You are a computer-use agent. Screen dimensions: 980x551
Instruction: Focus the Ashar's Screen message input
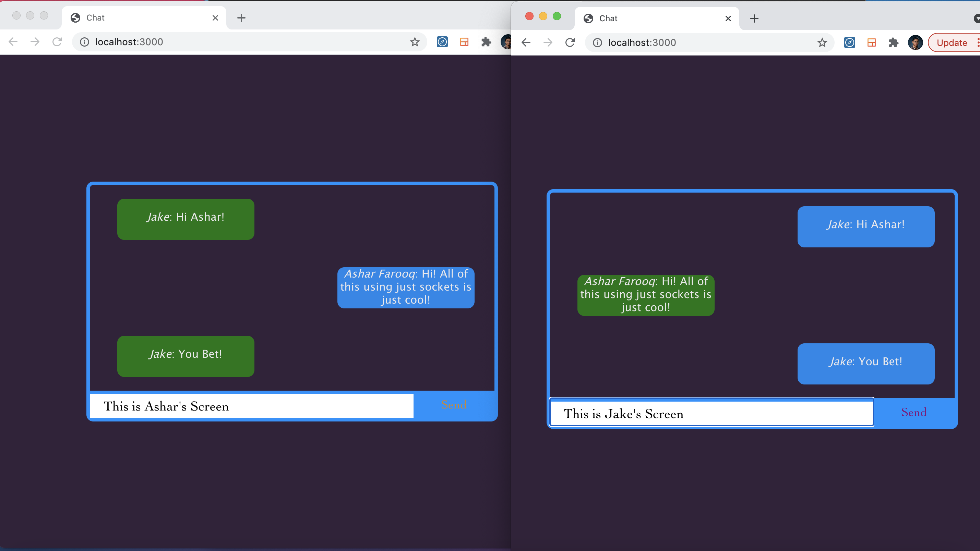tap(251, 406)
